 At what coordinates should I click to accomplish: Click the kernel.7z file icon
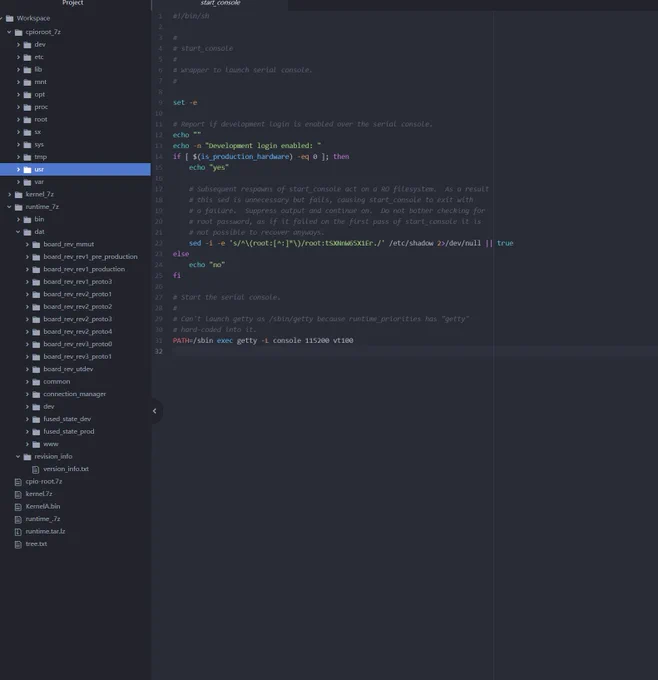pos(18,494)
